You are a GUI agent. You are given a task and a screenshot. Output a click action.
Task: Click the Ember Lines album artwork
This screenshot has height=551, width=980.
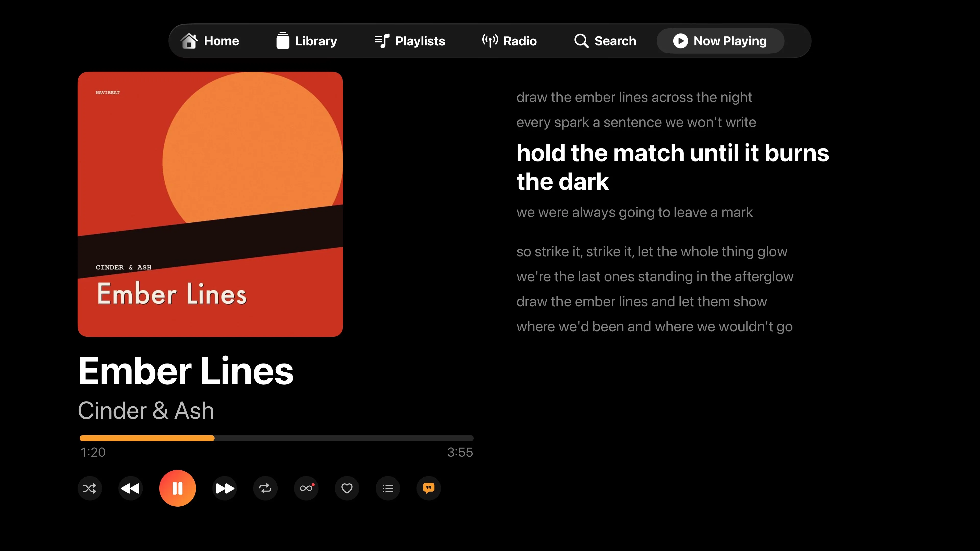point(210,204)
